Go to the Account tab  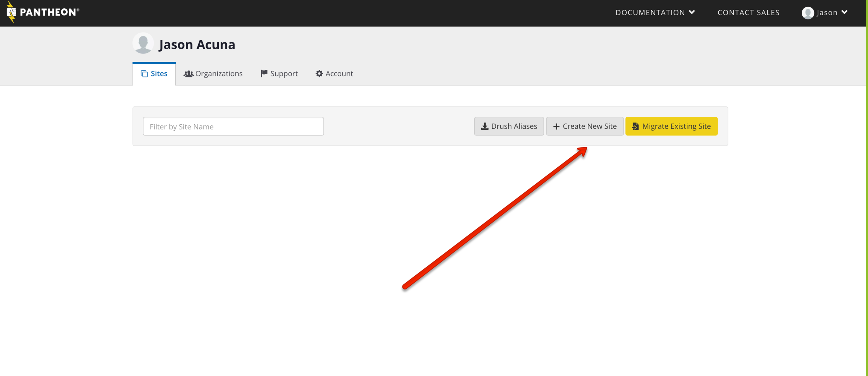point(339,74)
